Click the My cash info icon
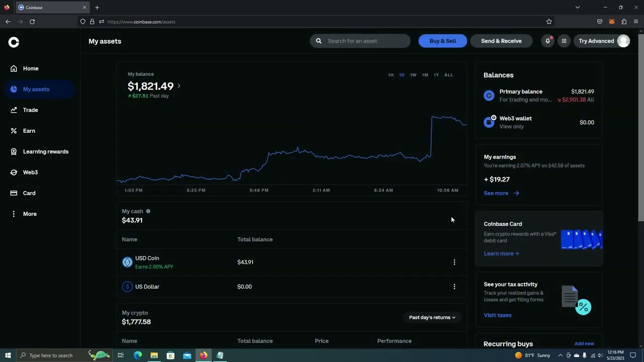This screenshot has width=644, height=362. 148,211
